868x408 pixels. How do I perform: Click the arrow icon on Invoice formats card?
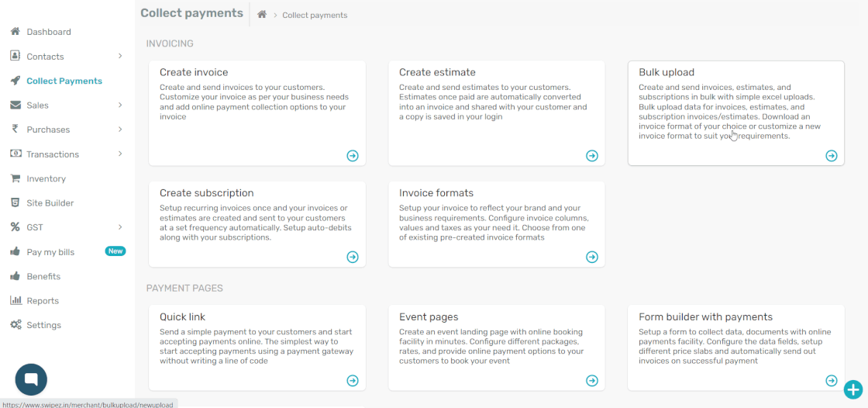tap(592, 257)
